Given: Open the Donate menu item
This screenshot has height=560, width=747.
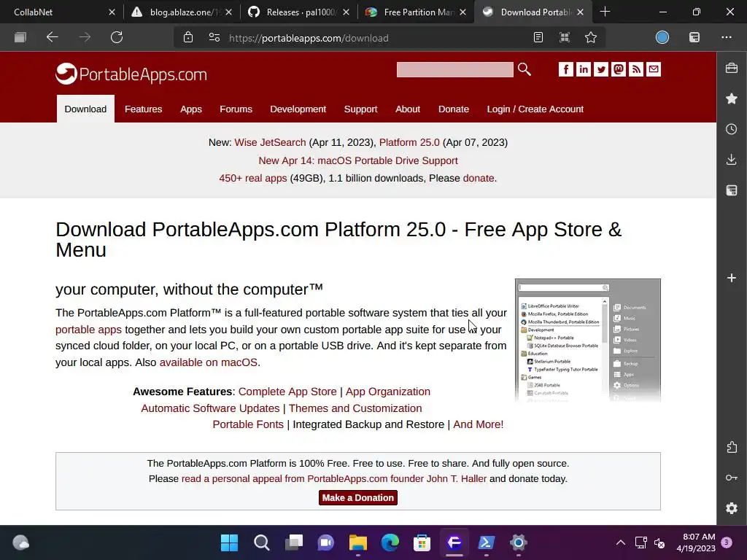Looking at the screenshot, I should pyautogui.click(x=454, y=109).
